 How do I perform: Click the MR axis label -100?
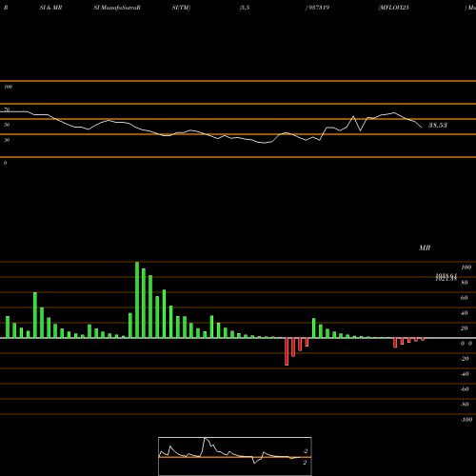pyautogui.click(x=466, y=420)
